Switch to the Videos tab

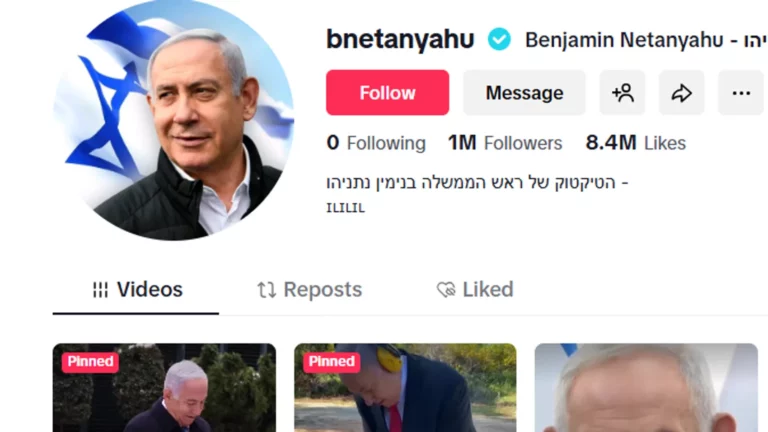pyautogui.click(x=137, y=290)
